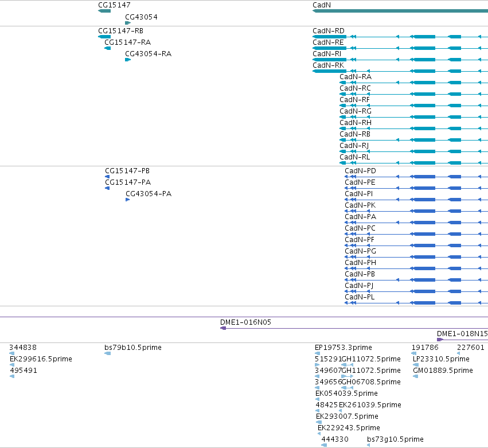Open the EST labeled 349656
Screen dimensions: 488x448
pyautogui.click(x=329, y=382)
